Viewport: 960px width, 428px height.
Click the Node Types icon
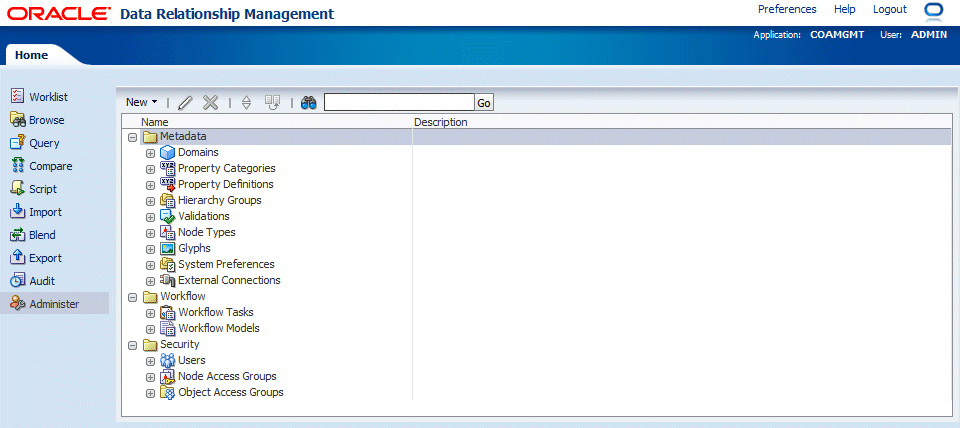167,232
